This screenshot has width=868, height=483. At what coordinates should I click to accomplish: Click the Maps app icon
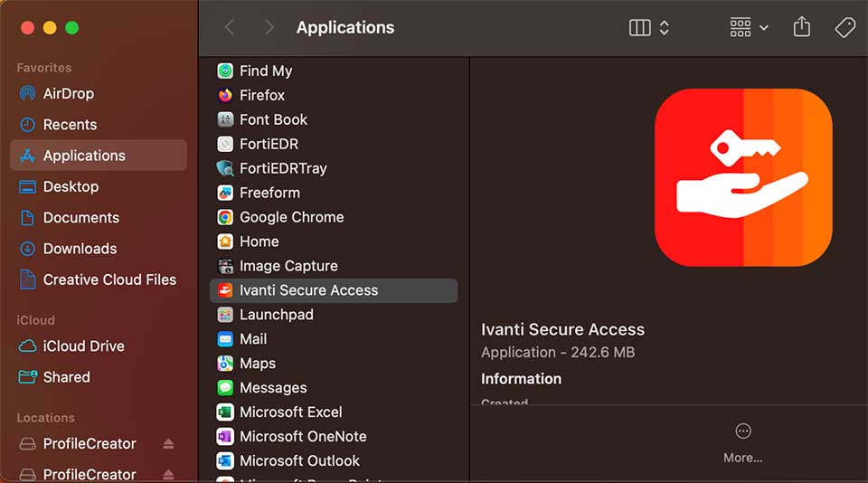[x=225, y=364]
